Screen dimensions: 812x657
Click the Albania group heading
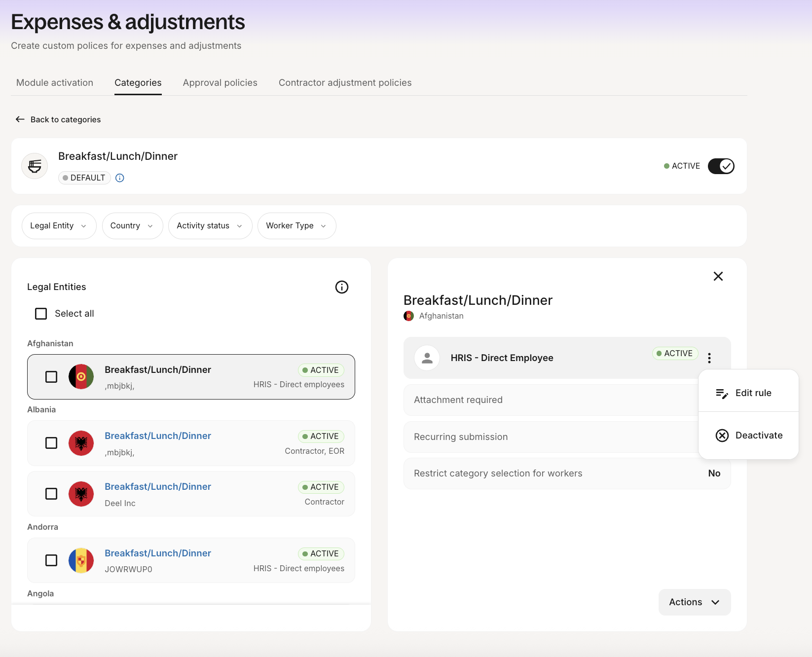[41, 410]
